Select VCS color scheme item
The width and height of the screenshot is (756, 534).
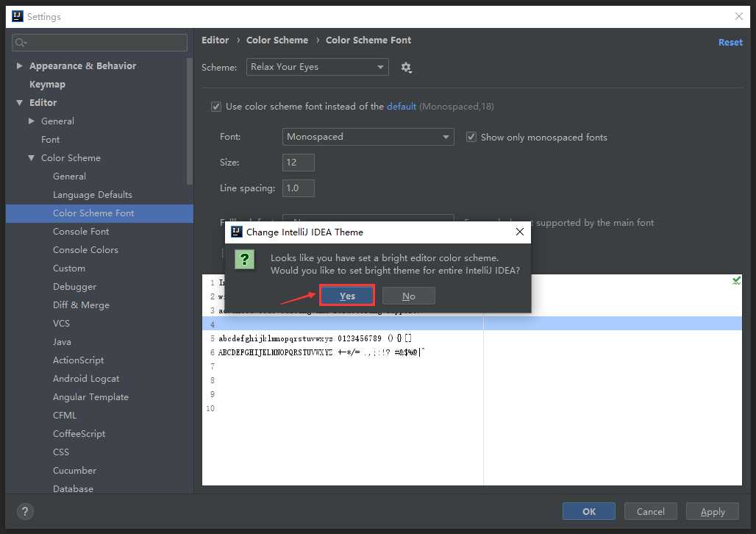tap(61, 323)
